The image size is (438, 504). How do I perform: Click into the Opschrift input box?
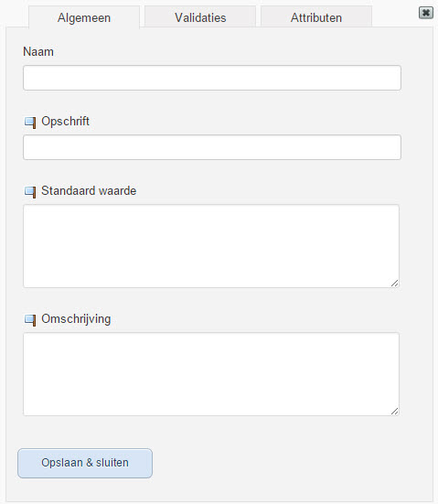(x=212, y=147)
